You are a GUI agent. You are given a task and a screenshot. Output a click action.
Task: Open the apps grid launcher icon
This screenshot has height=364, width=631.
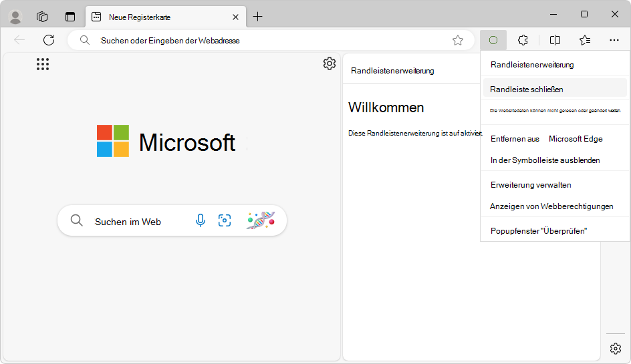point(43,64)
